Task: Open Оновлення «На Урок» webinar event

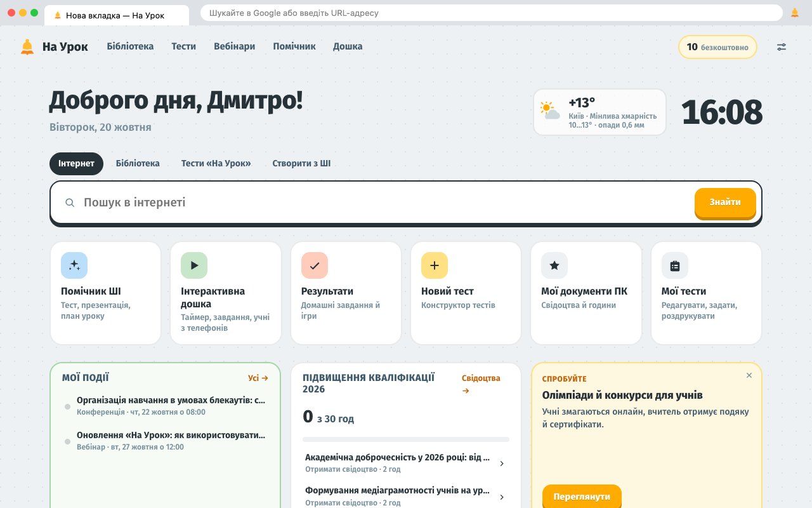Action: click(165, 441)
